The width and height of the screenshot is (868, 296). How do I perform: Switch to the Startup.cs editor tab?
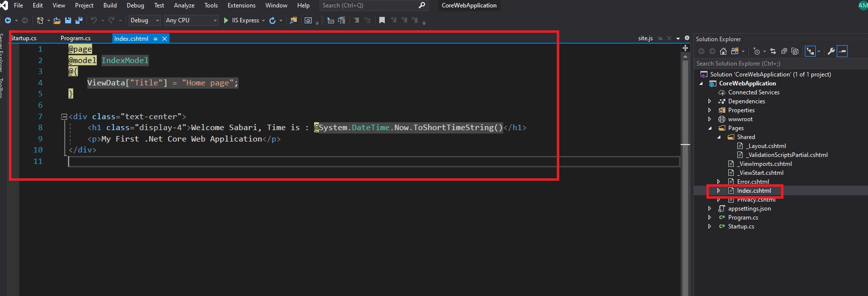[23, 38]
